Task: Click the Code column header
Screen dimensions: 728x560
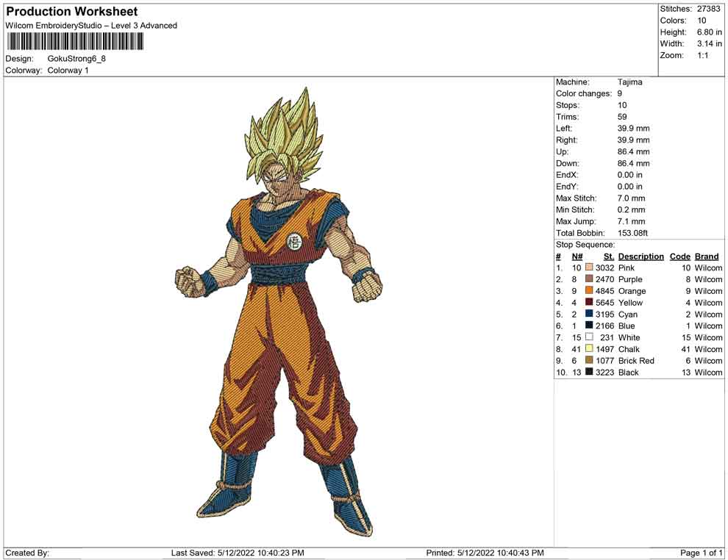Action: tap(679, 256)
